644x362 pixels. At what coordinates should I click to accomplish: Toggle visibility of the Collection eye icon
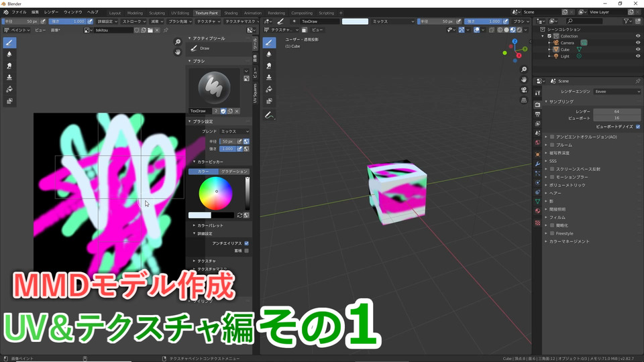coord(638,36)
